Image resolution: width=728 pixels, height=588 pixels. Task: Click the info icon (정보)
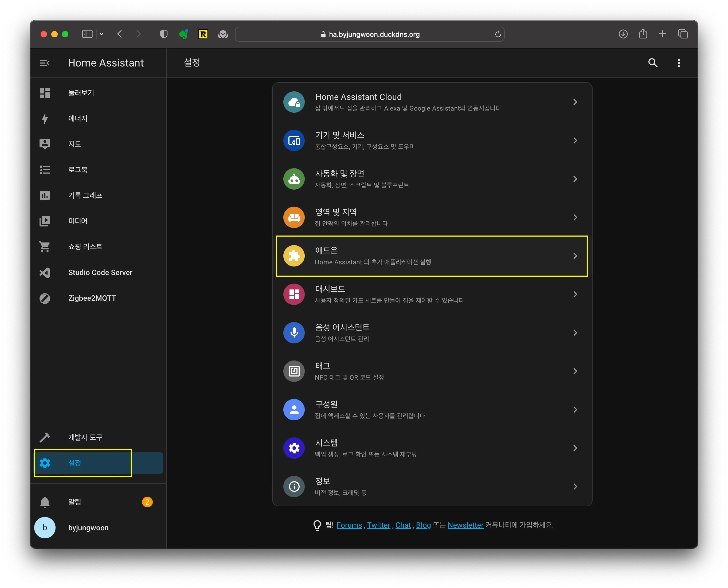click(294, 486)
